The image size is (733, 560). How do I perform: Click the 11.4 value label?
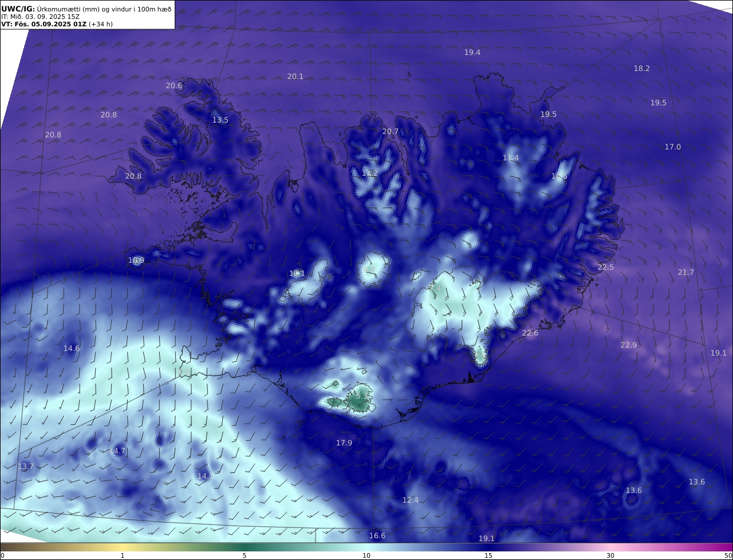click(510, 157)
